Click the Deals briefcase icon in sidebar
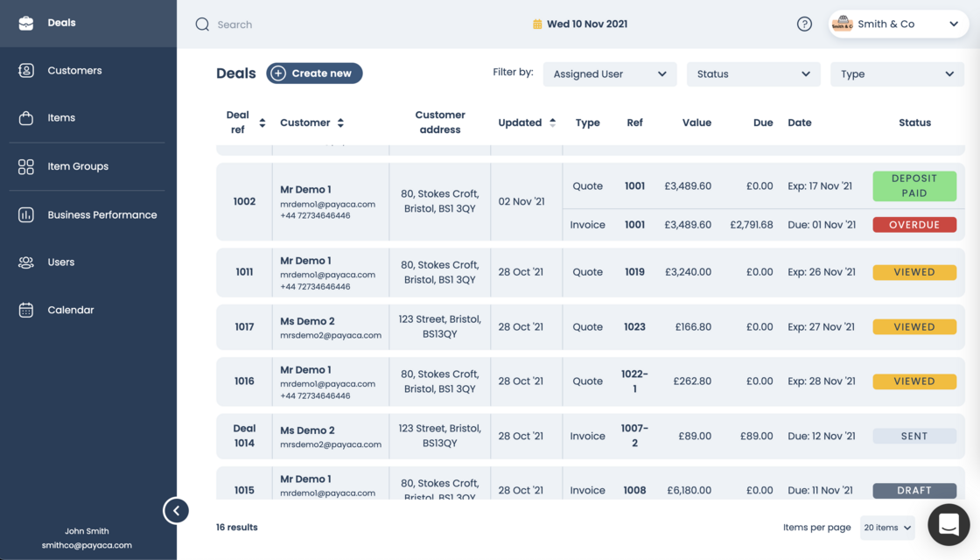980x560 pixels. coord(26,23)
